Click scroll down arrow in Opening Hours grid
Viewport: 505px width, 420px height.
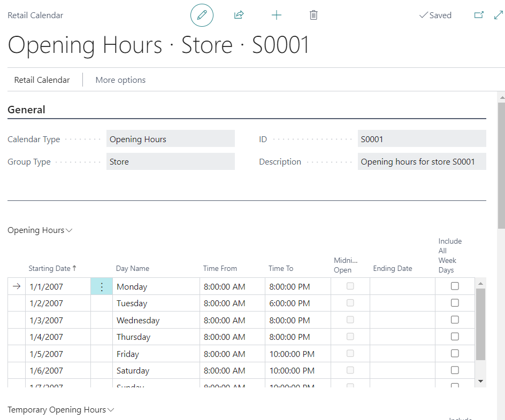pyautogui.click(x=480, y=381)
